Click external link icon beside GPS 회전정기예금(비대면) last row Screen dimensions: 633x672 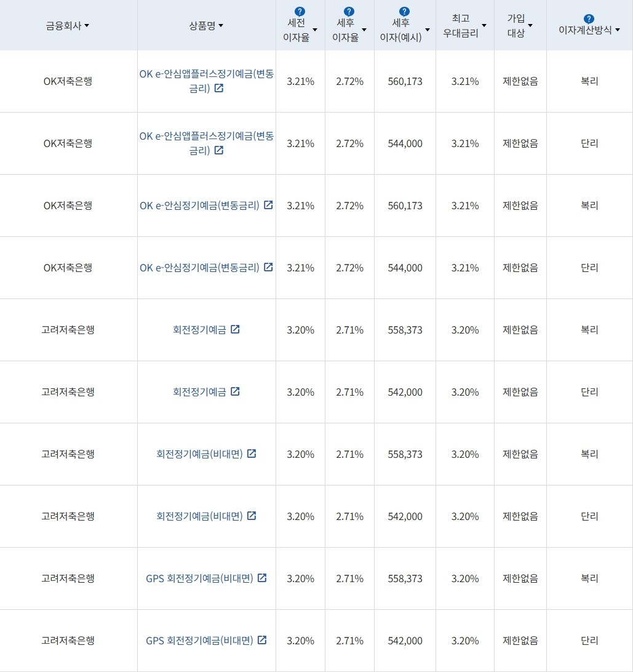click(262, 641)
